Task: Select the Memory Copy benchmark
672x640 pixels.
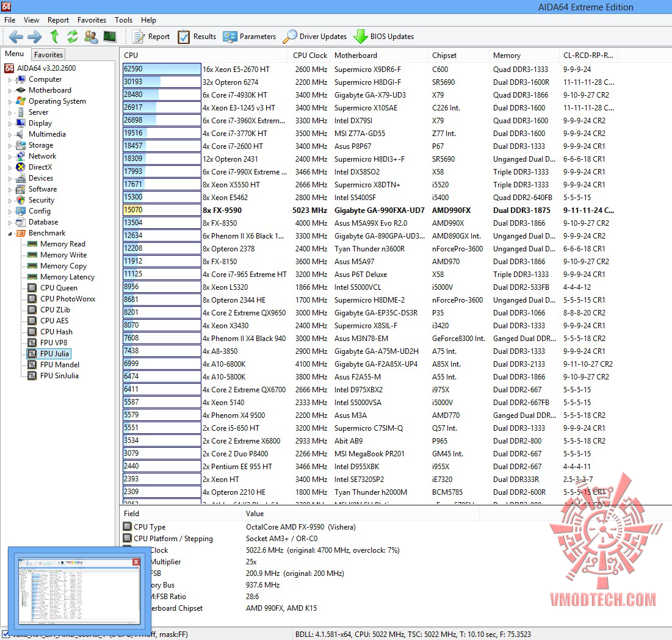Action: coord(57,266)
